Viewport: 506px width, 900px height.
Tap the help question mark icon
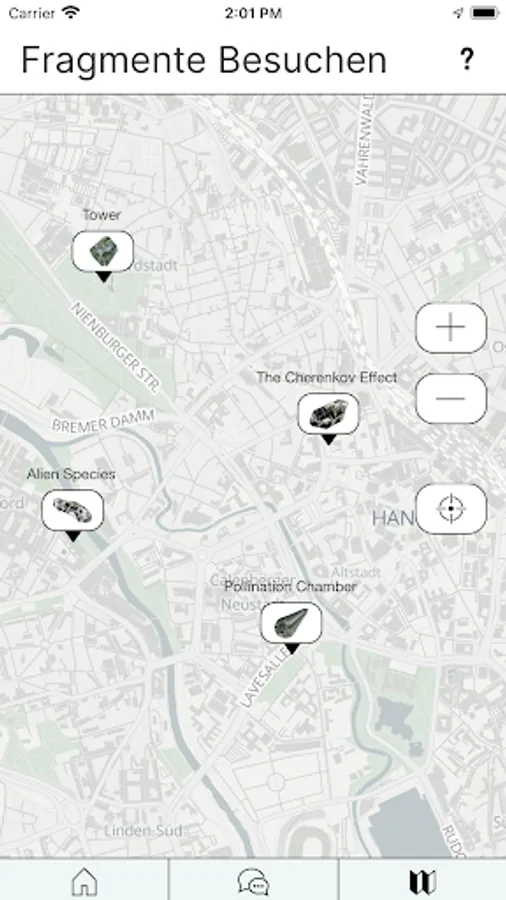pos(467,59)
